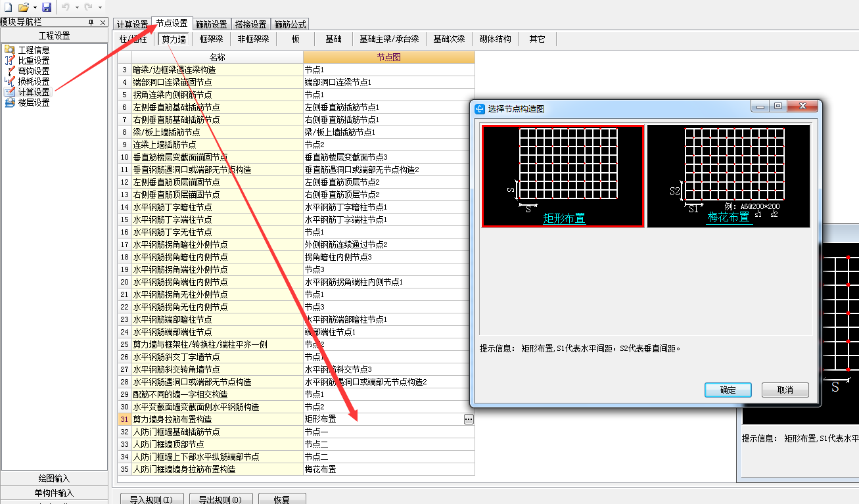This screenshot has width=859, height=504.
Task: Open the ellipsis button in row 31
Action: 469,419
